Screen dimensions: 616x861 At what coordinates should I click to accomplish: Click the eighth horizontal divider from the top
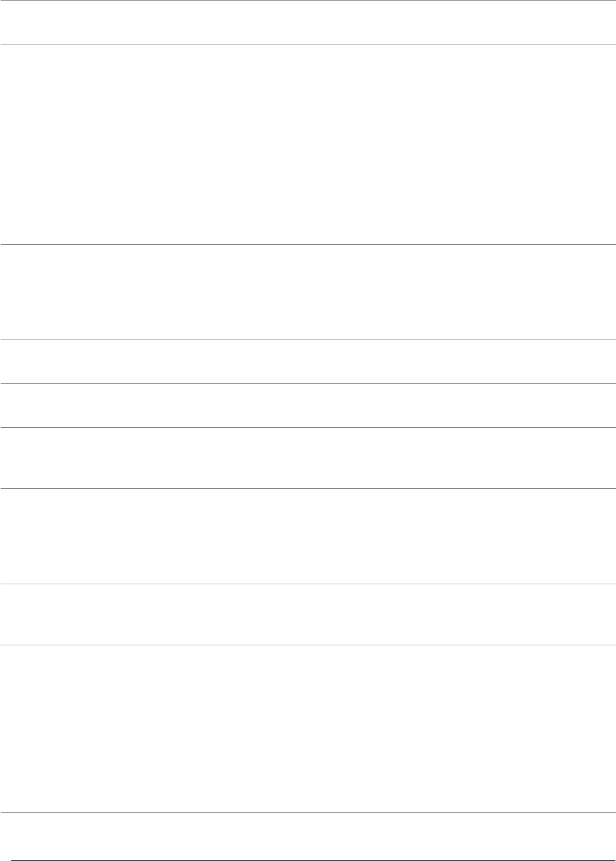pos(308,645)
